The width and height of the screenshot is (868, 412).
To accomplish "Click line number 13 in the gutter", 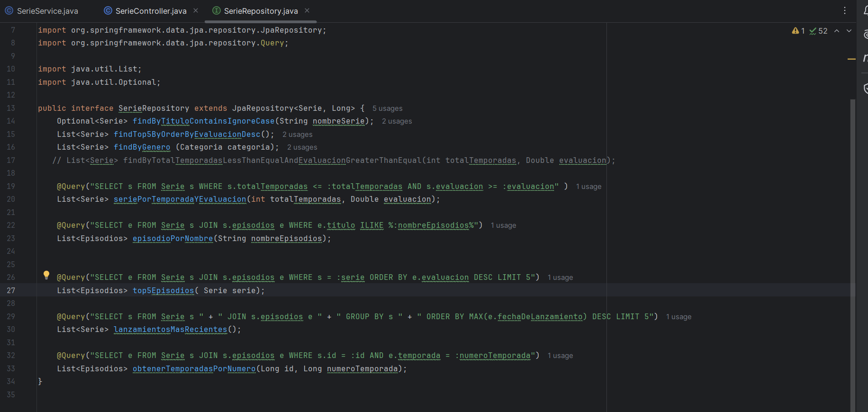I will [x=11, y=108].
